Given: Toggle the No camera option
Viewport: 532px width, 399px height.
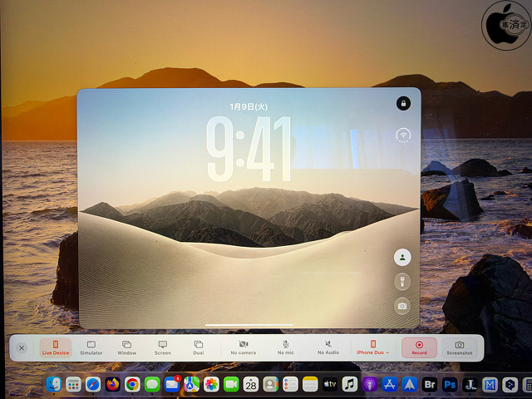Looking at the screenshot, I should [x=244, y=347].
